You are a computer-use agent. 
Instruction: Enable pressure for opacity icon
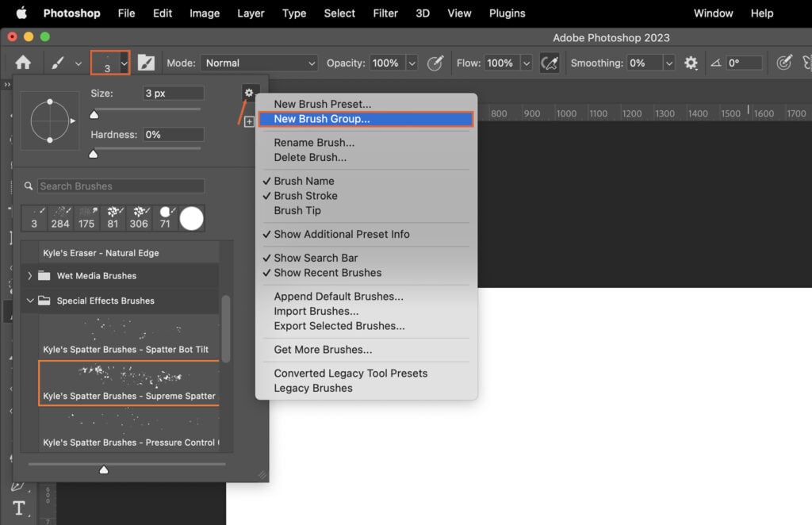point(435,63)
